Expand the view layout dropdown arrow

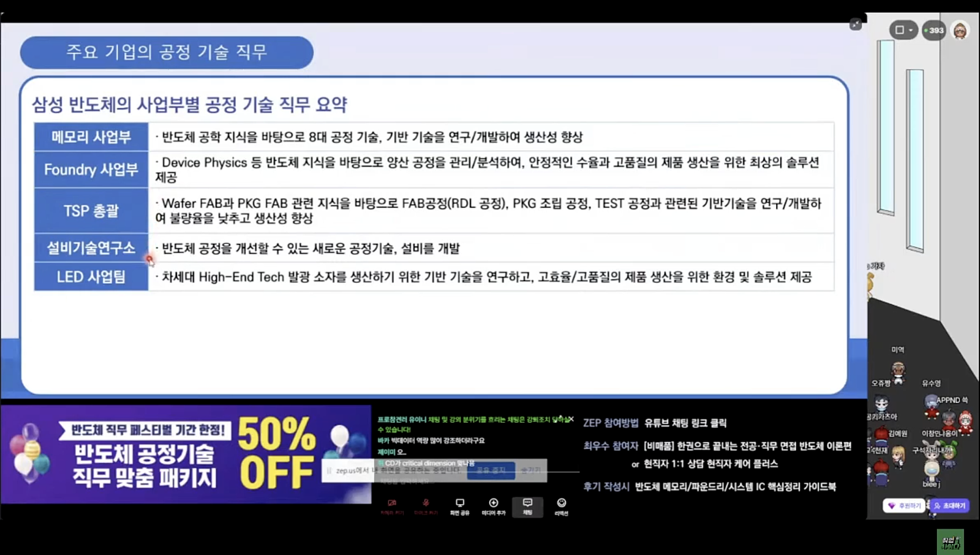pyautogui.click(x=911, y=30)
